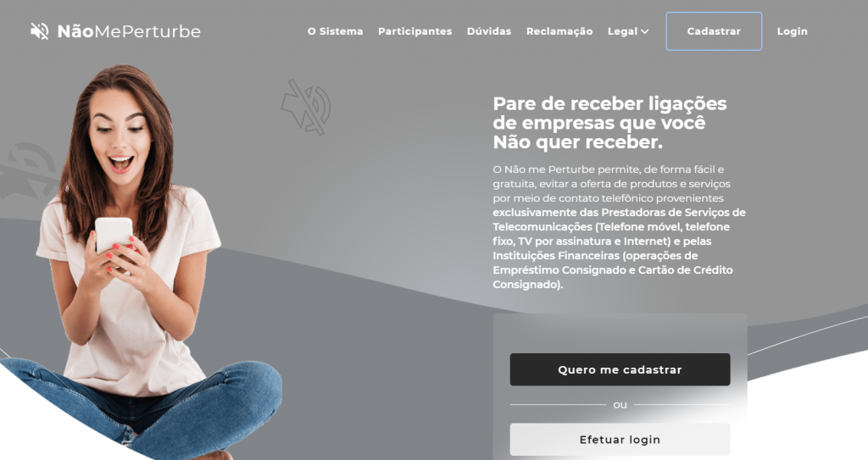Click the NãoMePerturbe logo text

pyautogui.click(x=129, y=31)
